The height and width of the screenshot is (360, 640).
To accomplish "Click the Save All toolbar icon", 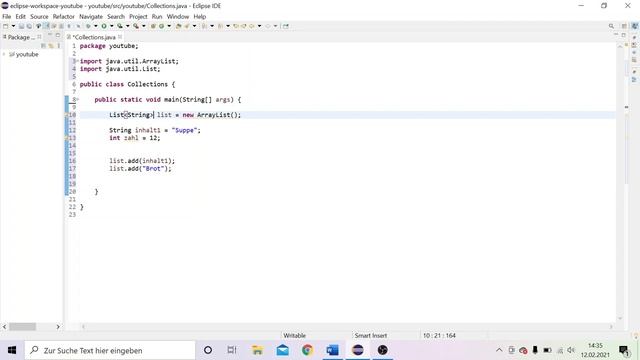I will pyautogui.click(x=29, y=26).
